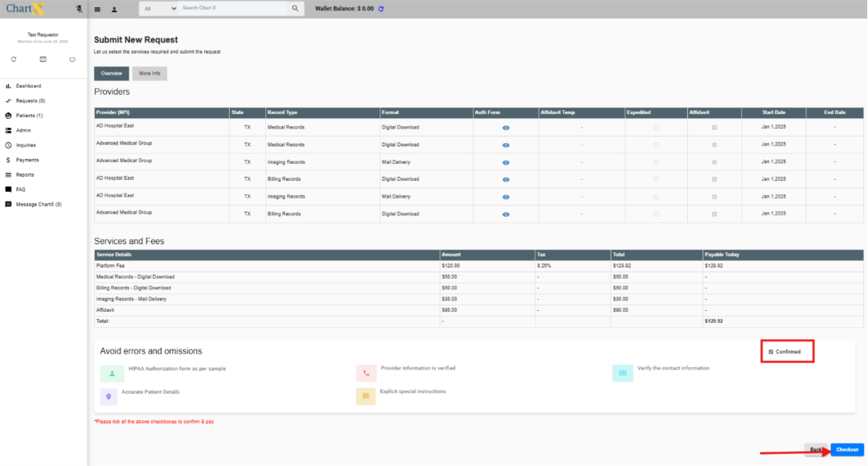
Task: Go to Payments in the sidebar
Action: [x=27, y=160]
